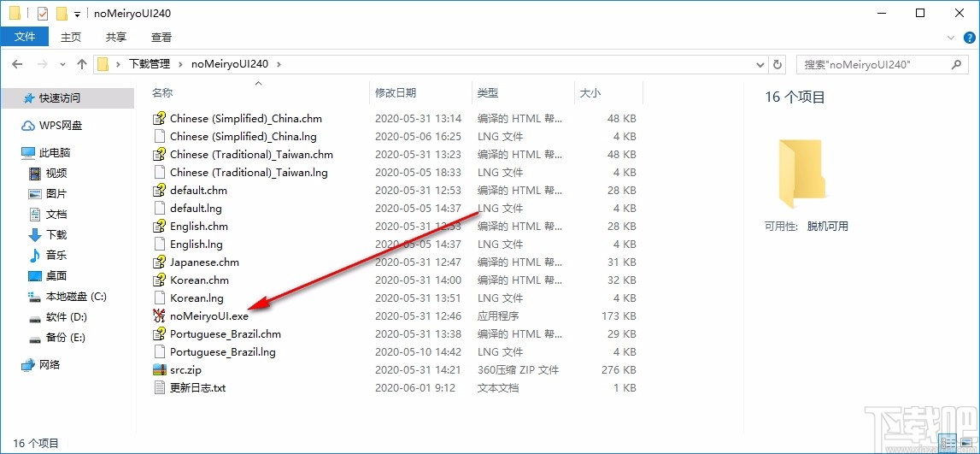Click the search magnifier icon
The image size is (980, 454).
[955, 64]
